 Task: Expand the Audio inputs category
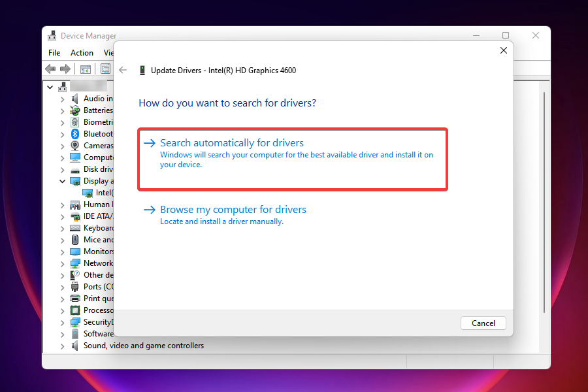click(x=62, y=99)
